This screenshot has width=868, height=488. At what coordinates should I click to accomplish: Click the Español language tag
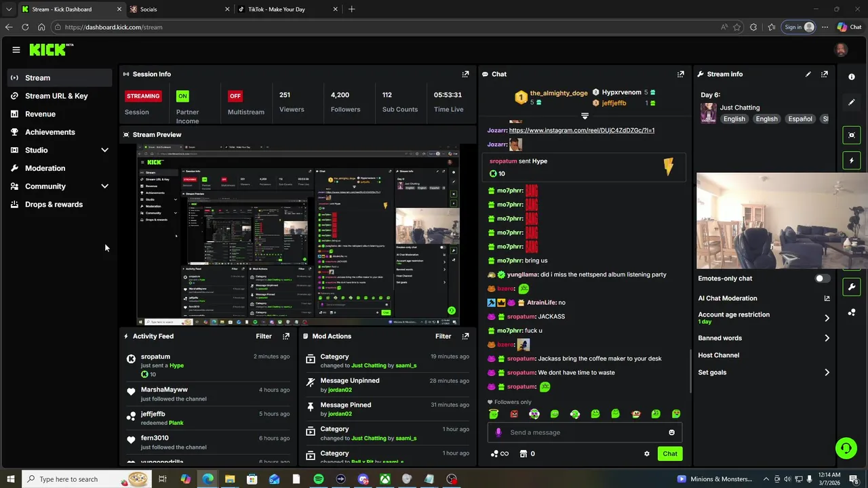(x=800, y=119)
